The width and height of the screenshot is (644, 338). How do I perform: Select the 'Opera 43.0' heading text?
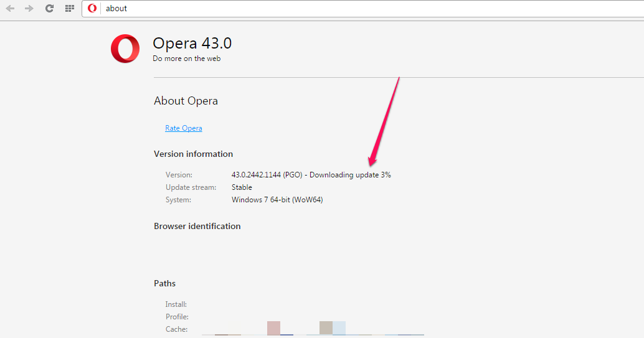tap(192, 43)
